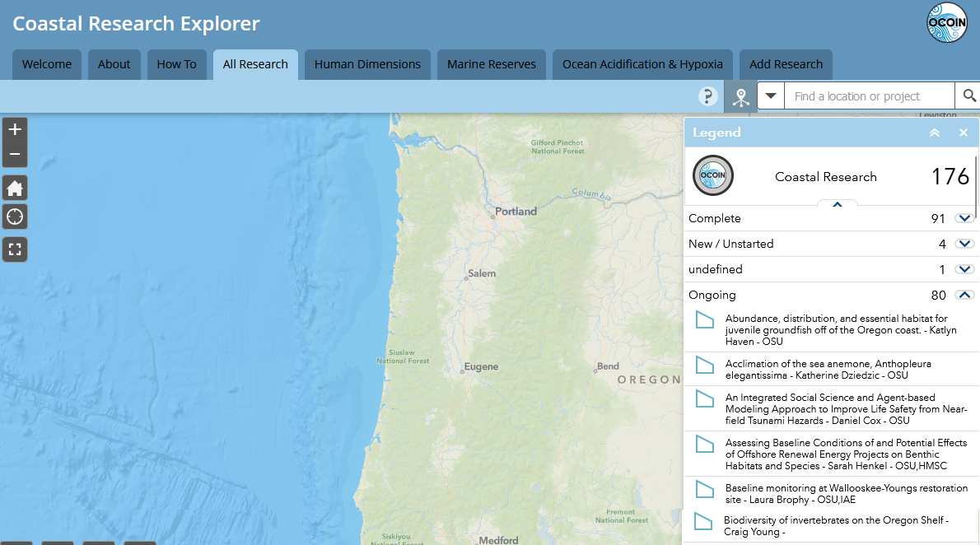
Task: Click the Find a location or project field
Action: (869, 96)
